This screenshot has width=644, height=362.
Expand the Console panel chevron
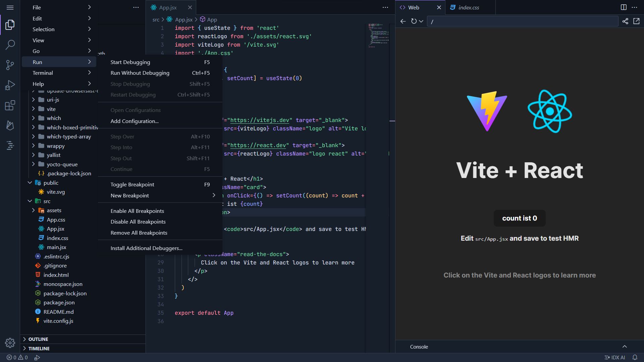click(625, 347)
